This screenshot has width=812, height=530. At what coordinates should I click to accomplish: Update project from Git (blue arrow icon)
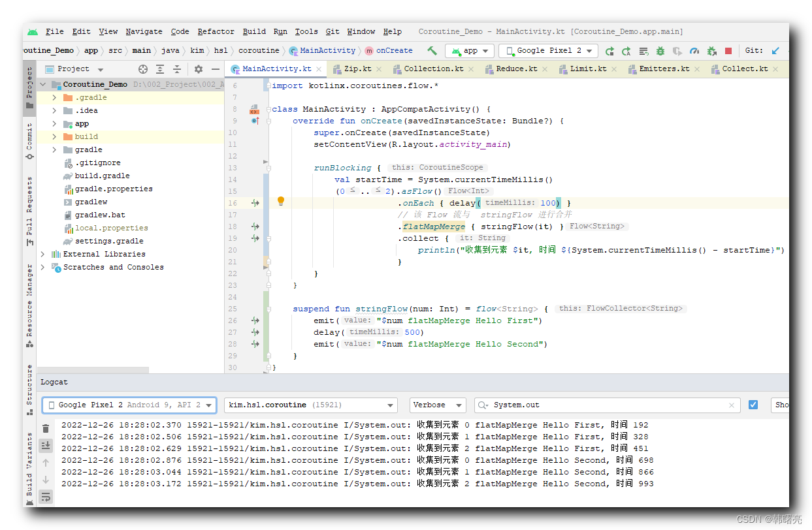[x=775, y=50]
